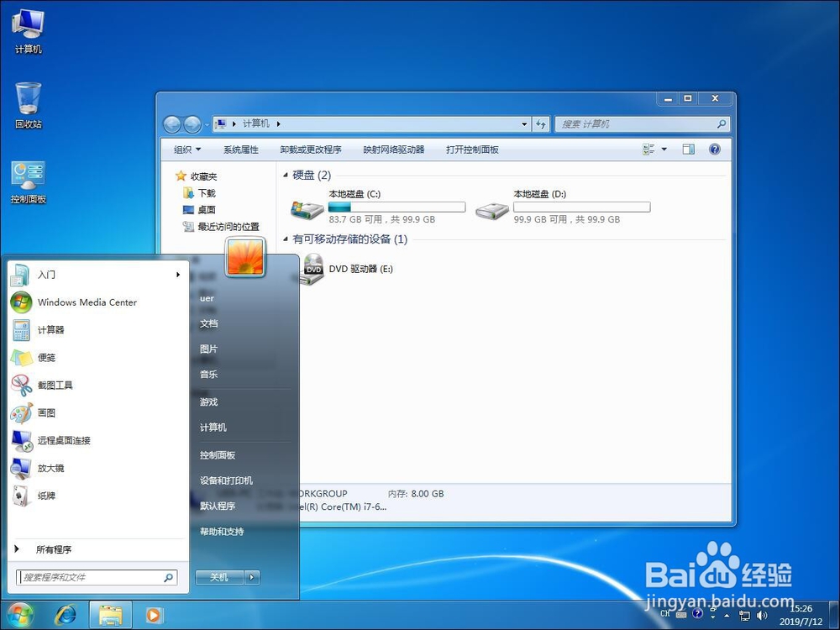Open 帮助和支持 in Start menu
This screenshot has width=840, height=630.
click(222, 532)
